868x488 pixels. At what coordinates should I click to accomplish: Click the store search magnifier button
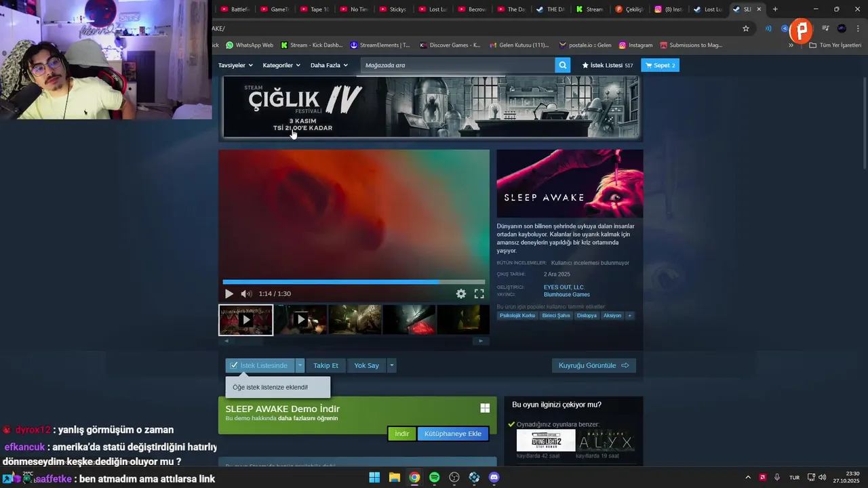click(x=562, y=65)
